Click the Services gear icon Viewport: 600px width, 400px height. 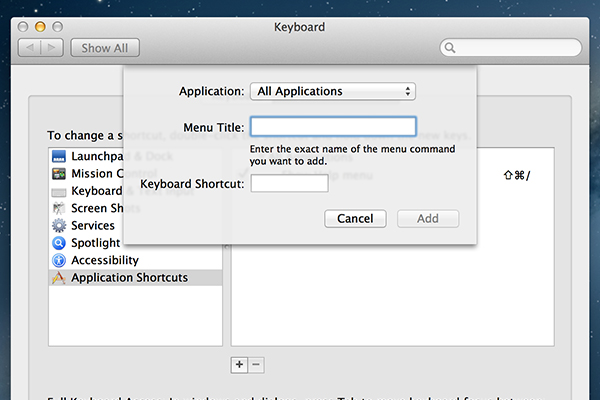click(x=59, y=225)
